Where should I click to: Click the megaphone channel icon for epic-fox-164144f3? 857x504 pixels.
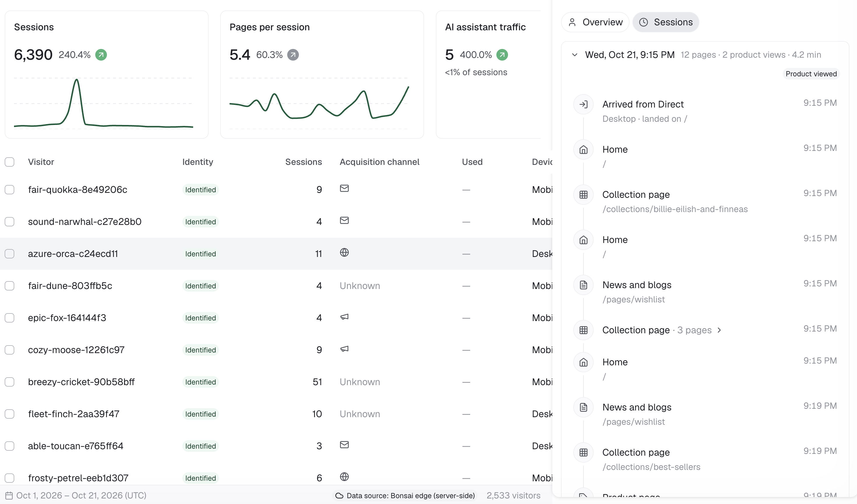[344, 317]
